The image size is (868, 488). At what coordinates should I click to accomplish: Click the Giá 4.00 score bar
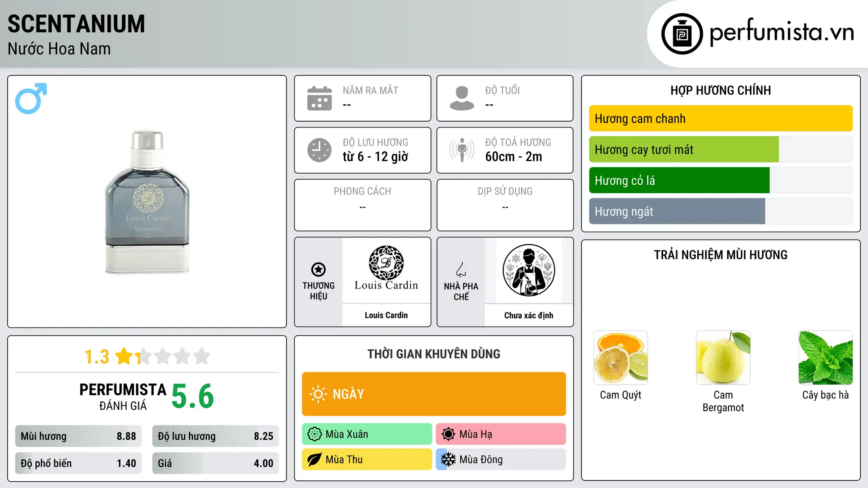coord(215,463)
